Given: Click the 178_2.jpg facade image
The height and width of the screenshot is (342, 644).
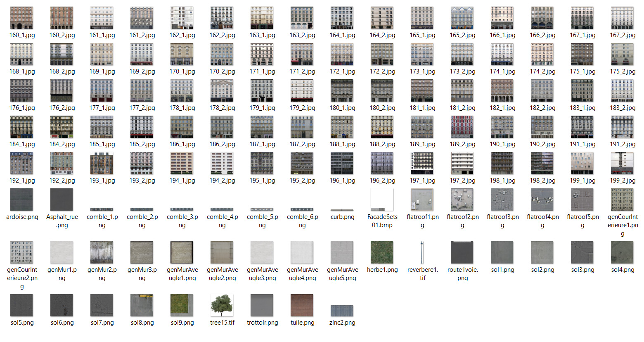Looking at the screenshot, I should [x=222, y=90].
